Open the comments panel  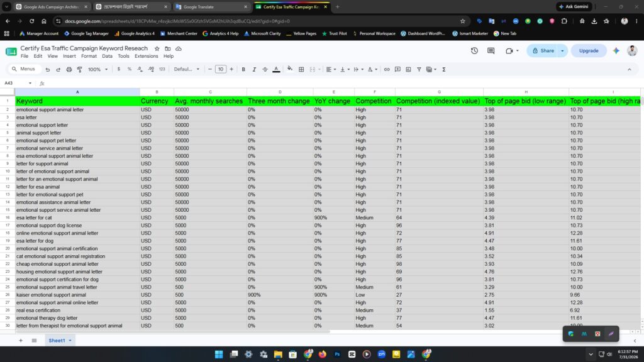coord(491,51)
